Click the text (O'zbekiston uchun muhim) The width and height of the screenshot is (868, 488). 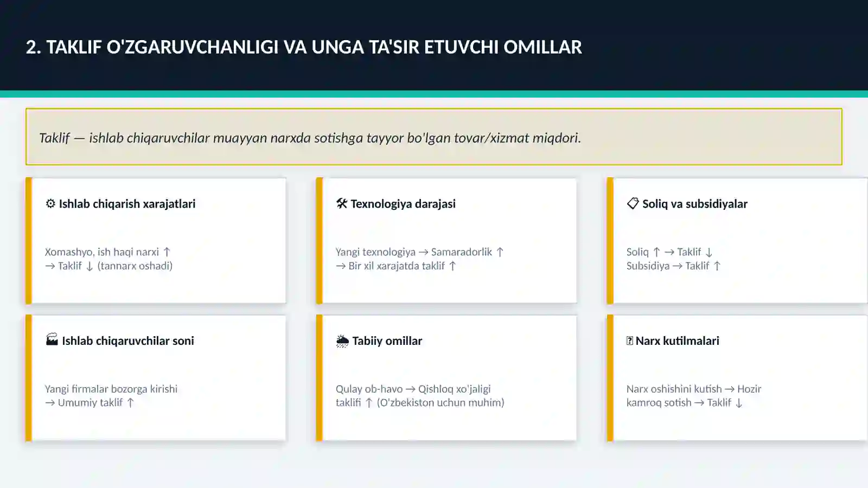[x=441, y=402]
